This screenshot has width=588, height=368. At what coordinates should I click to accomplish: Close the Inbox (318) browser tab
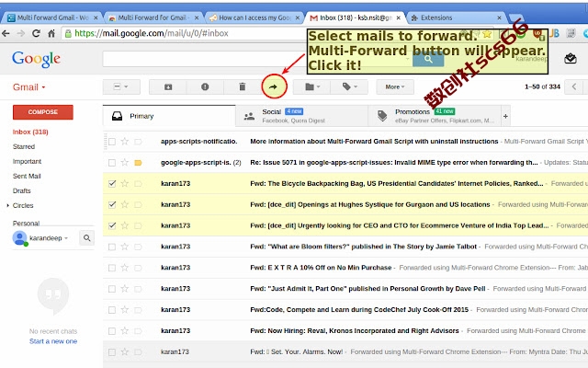[x=398, y=17]
